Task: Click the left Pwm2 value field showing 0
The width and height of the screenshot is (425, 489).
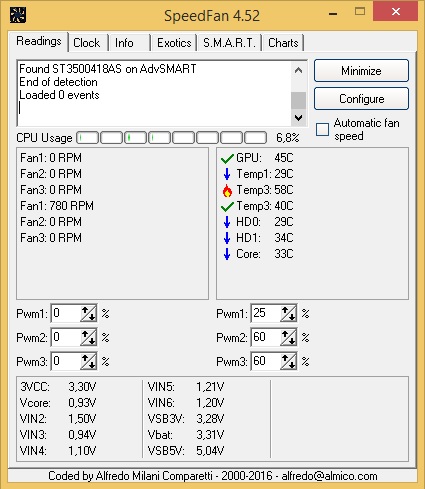Action: tap(66, 337)
